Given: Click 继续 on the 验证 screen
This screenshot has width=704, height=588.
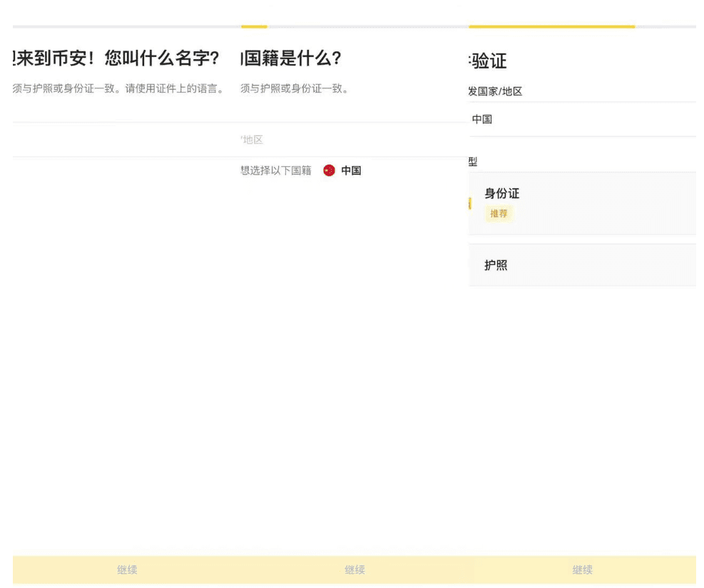Looking at the screenshot, I should 582,569.
